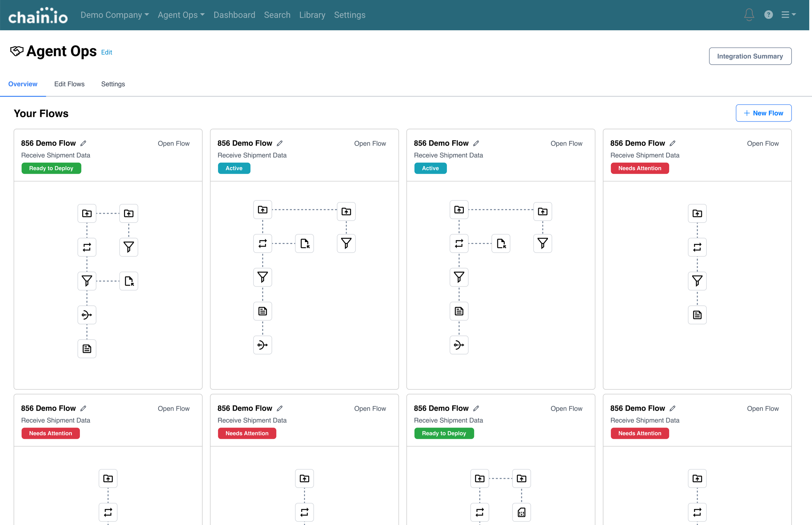Click the chain.io logo
812x525 pixels.
tap(38, 15)
